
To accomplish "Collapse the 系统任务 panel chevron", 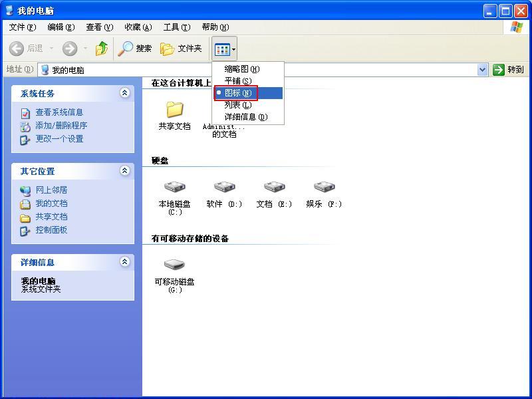I will 125,92.
